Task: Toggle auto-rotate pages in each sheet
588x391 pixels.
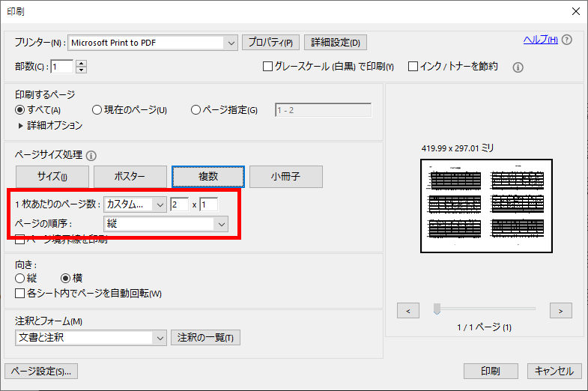Action: tap(20, 293)
